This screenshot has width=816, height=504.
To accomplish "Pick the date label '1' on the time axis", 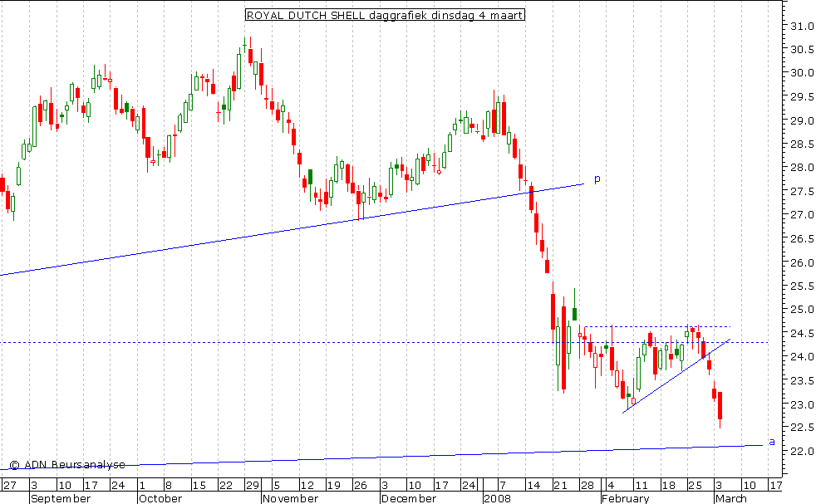I will pyautogui.click(x=142, y=485).
